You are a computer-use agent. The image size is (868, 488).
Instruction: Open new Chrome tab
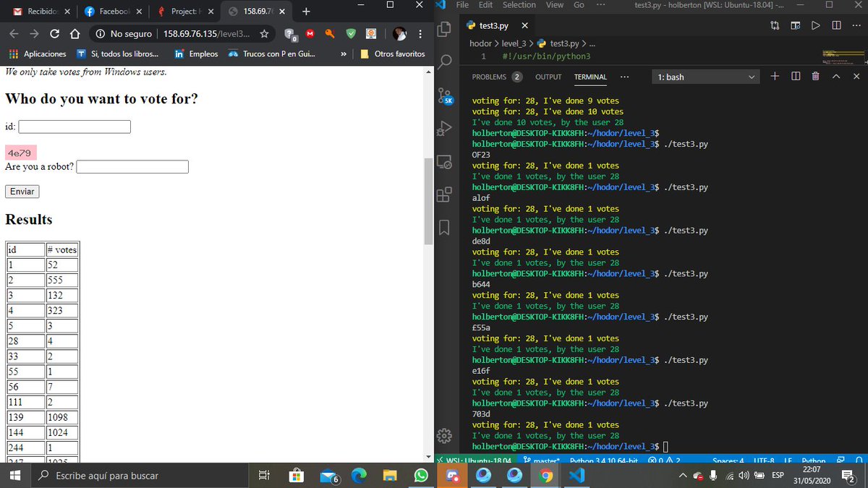306,12
